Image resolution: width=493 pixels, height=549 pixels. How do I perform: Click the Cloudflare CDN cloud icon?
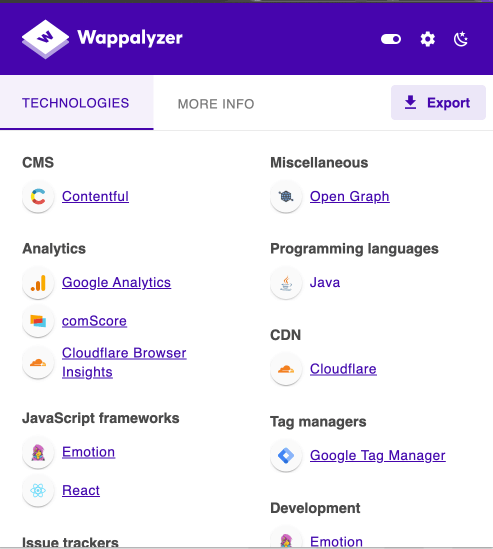tap(286, 369)
